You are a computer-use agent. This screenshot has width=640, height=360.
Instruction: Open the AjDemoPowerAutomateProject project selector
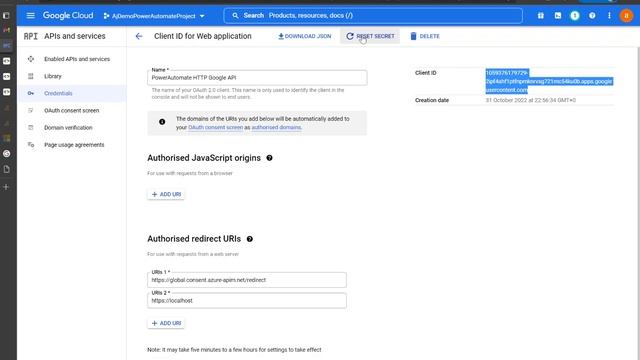click(x=154, y=16)
